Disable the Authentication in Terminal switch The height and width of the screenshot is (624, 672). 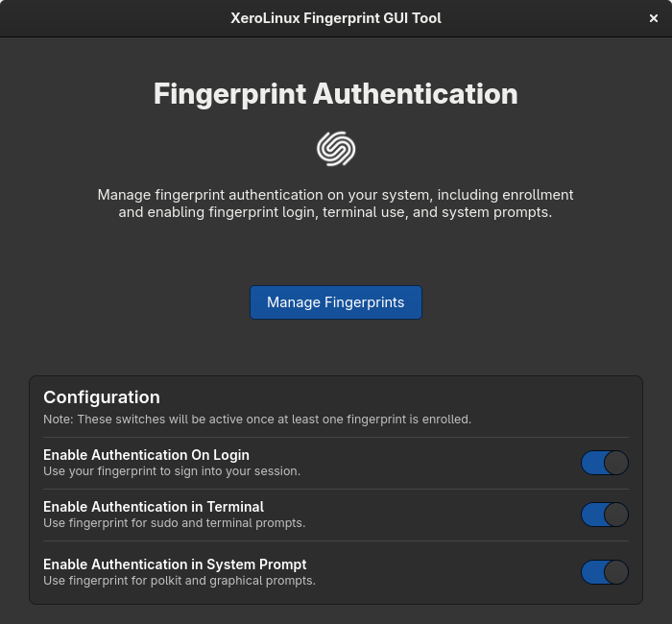point(605,515)
